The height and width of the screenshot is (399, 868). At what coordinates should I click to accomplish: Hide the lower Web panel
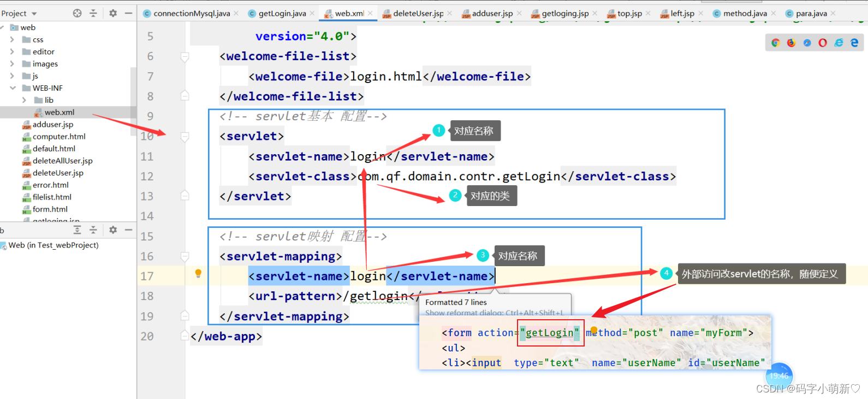tap(128, 230)
